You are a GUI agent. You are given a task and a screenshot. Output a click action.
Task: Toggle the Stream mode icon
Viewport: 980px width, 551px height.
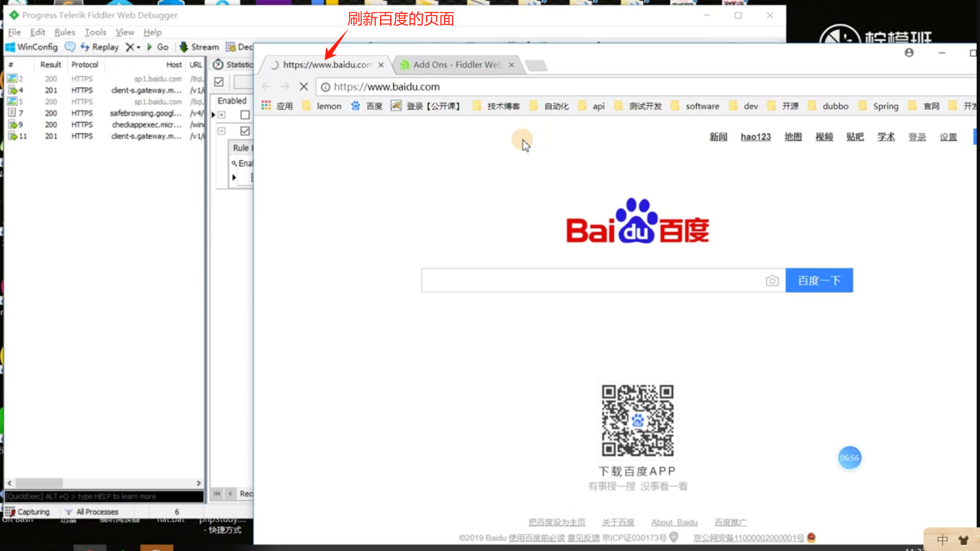(x=184, y=47)
